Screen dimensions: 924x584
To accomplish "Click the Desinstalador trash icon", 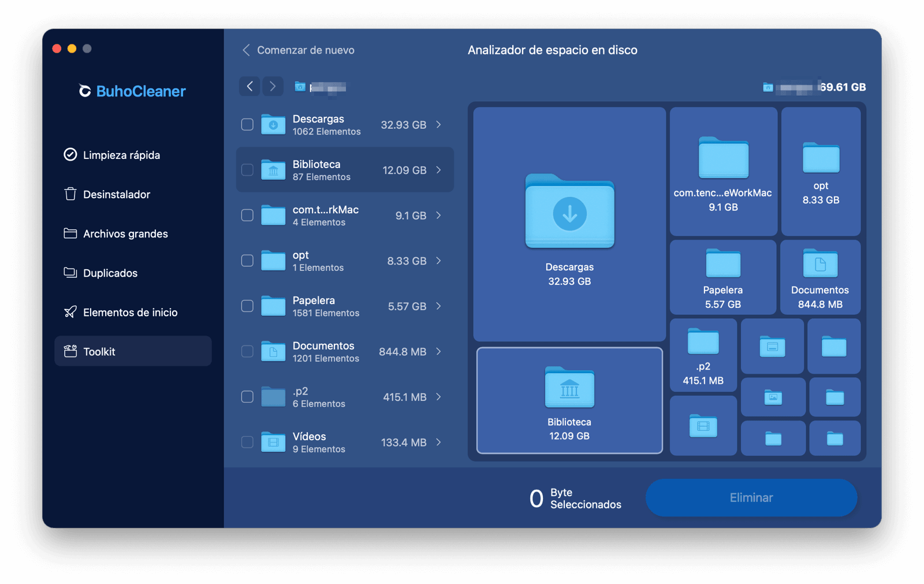I will 70,194.
